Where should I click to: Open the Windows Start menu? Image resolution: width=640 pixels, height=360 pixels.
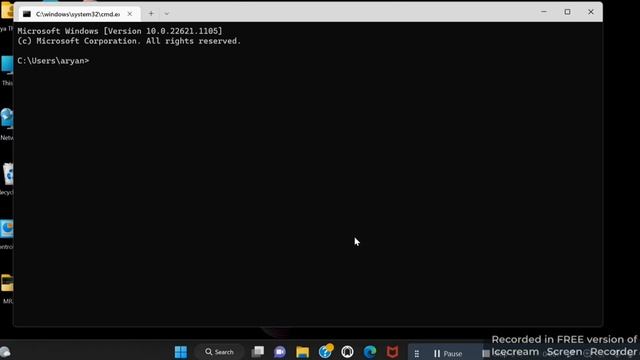pos(181,352)
